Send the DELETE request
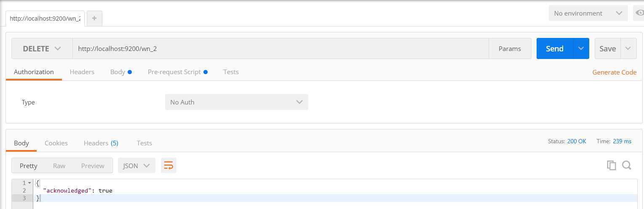644x209 pixels. click(x=554, y=48)
